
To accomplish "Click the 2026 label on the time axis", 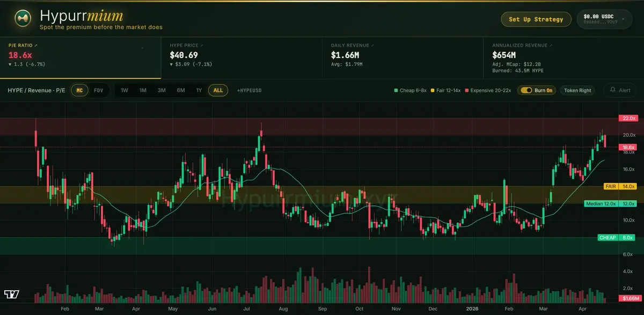I will click(472, 309).
